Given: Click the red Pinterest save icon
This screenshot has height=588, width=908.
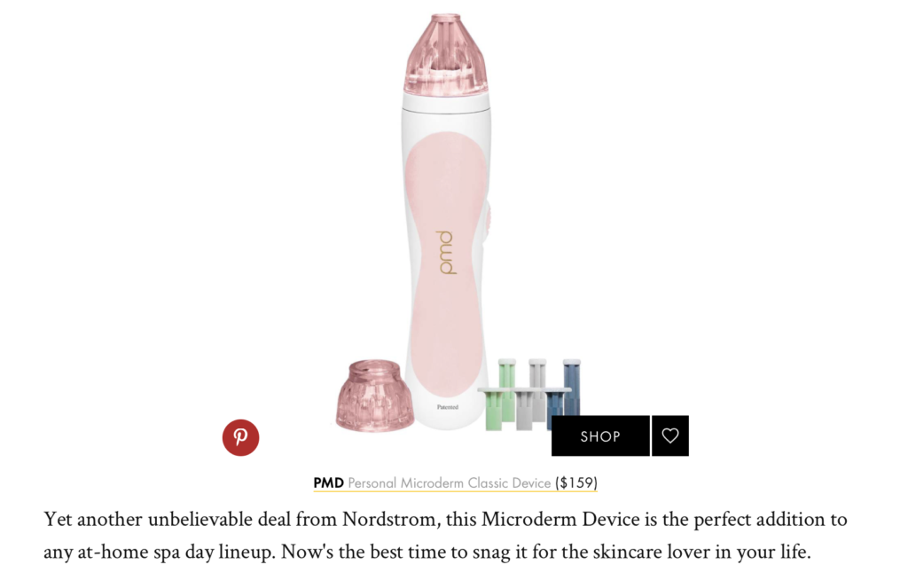Looking at the screenshot, I should (240, 437).
